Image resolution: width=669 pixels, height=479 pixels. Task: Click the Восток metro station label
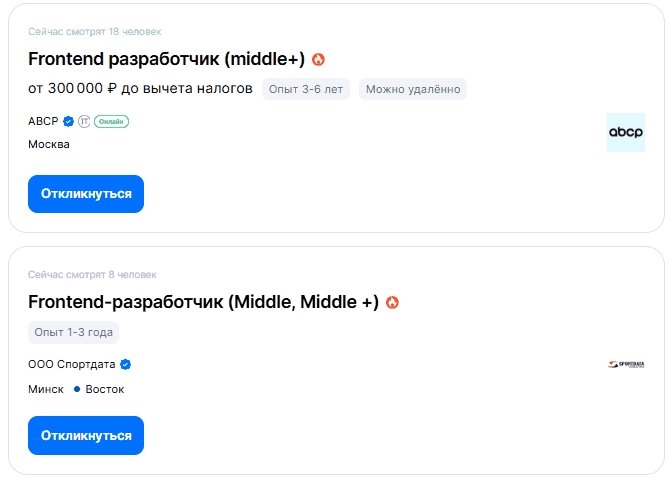(x=105, y=389)
